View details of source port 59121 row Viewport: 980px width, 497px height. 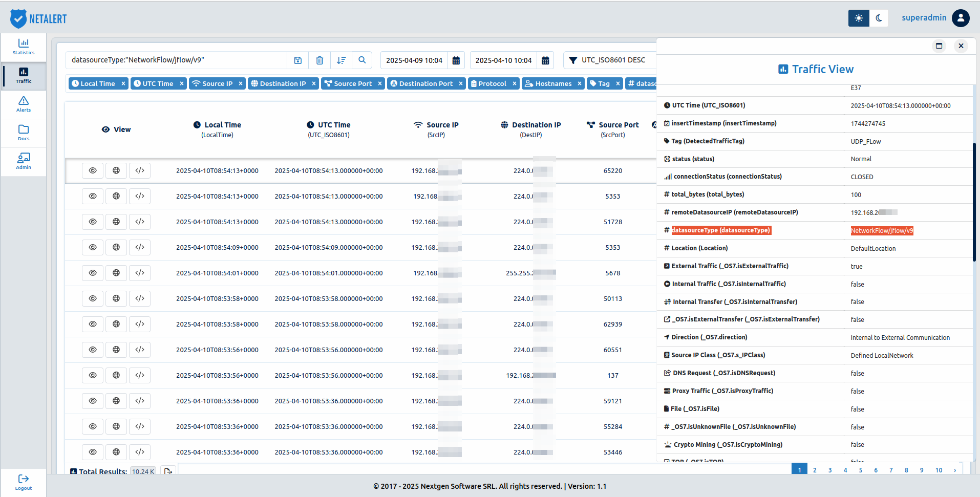93,401
